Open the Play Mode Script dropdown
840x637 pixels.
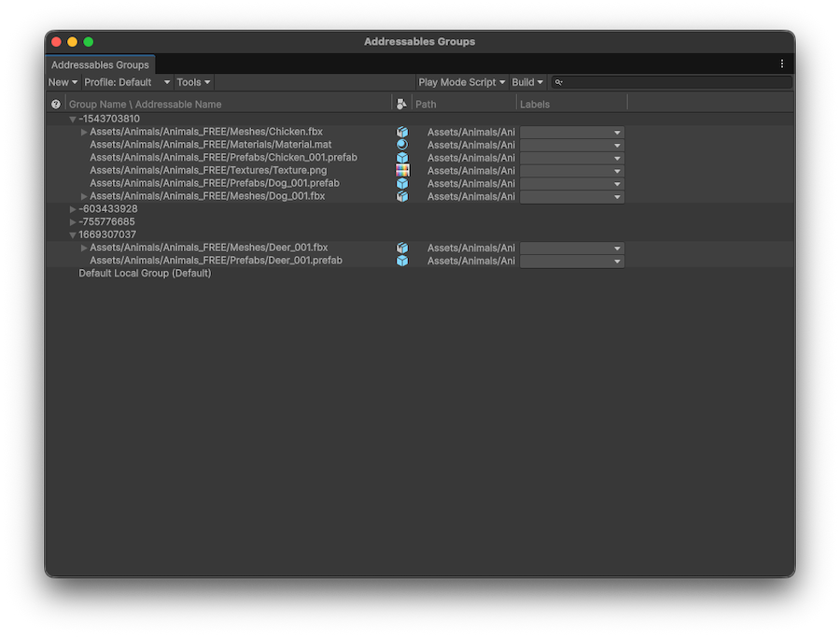pyautogui.click(x=461, y=82)
